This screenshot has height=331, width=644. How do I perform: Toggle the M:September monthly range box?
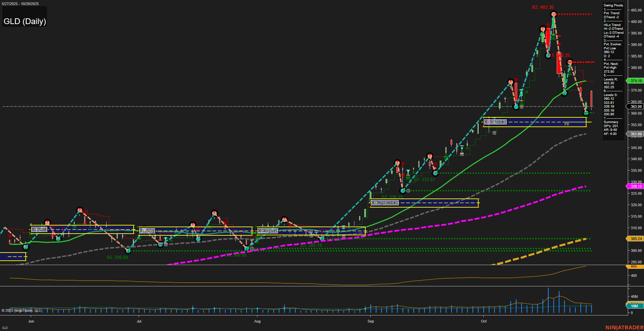385,203
